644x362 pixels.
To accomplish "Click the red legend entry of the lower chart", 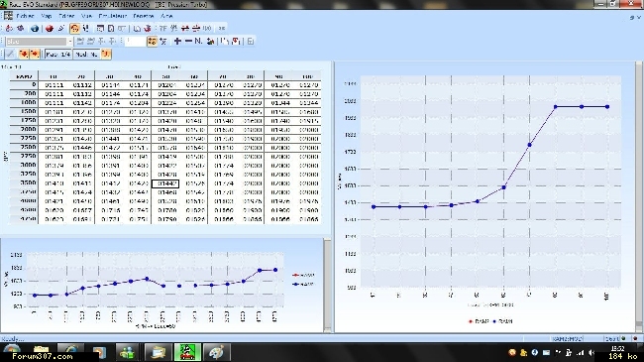I will pyautogui.click(x=303, y=275).
